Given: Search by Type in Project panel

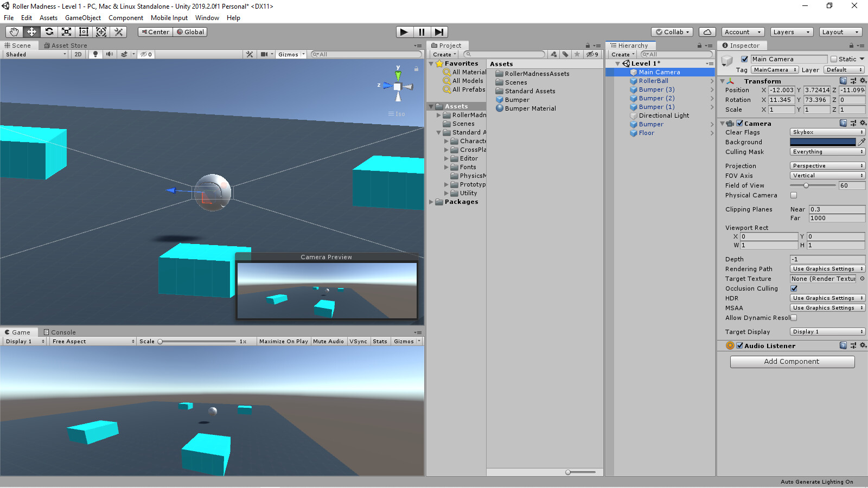Looking at the screenshot, I should pos(553,54).
